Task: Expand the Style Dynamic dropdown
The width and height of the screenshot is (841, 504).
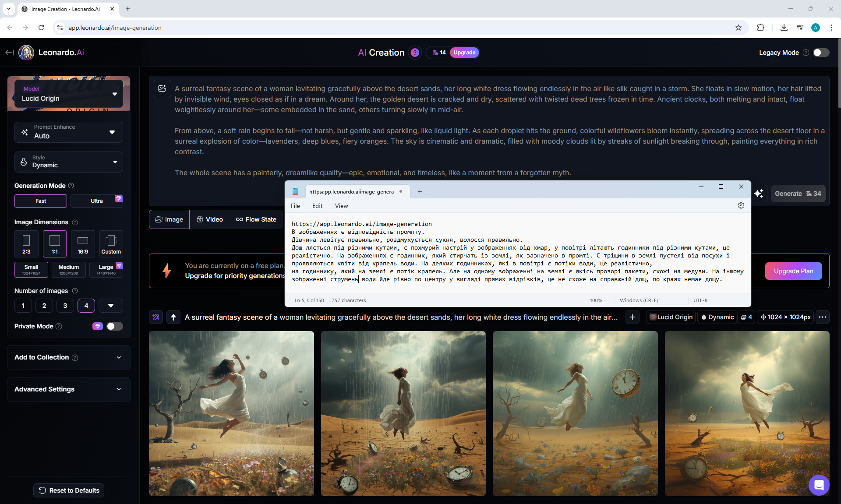Action: click(x=69, y=162)
